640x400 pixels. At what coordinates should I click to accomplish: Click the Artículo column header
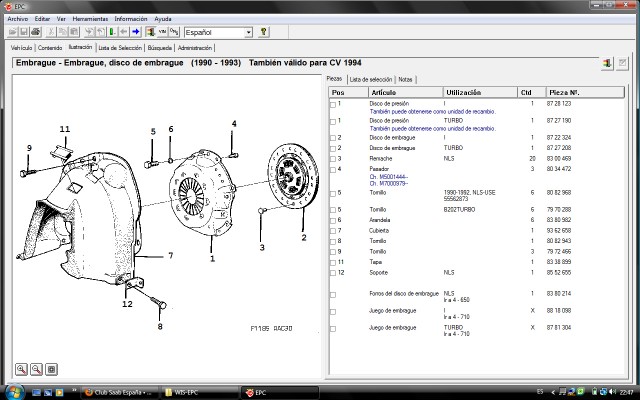405,93
